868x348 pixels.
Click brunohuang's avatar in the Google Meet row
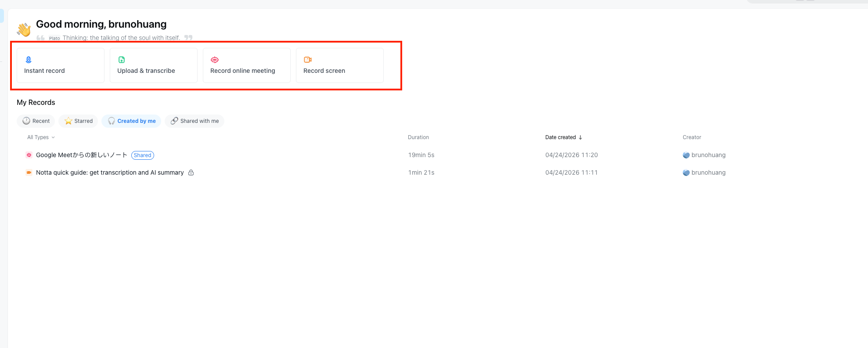(686, 155)
